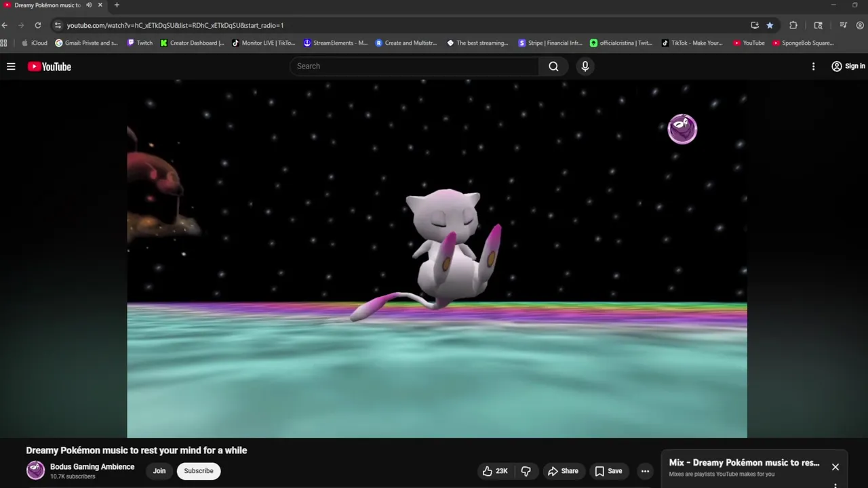Dislike the video
This screenshot has height=488, width=868.
(x=526, y=471)
